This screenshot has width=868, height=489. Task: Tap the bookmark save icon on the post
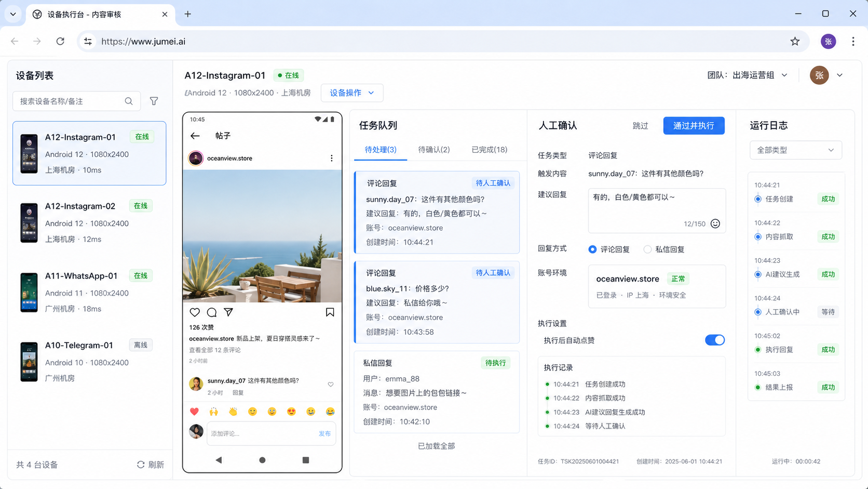pos(330,312)
